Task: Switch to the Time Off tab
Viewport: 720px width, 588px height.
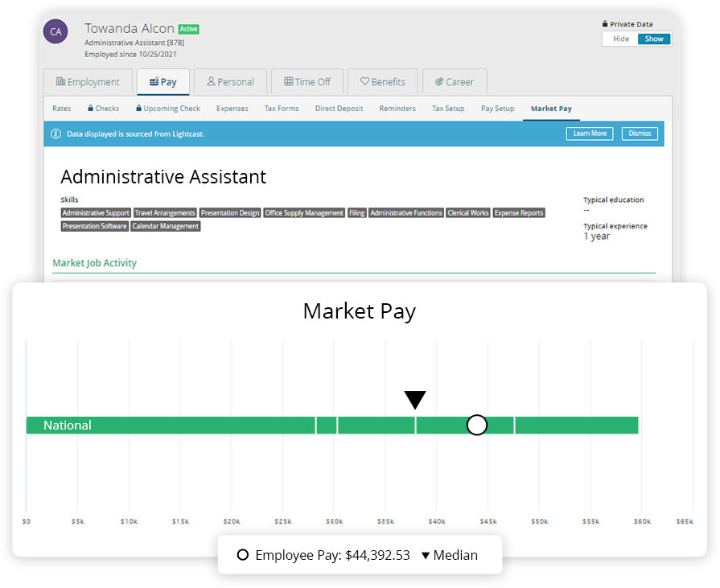Action: (x=307, y=82)
